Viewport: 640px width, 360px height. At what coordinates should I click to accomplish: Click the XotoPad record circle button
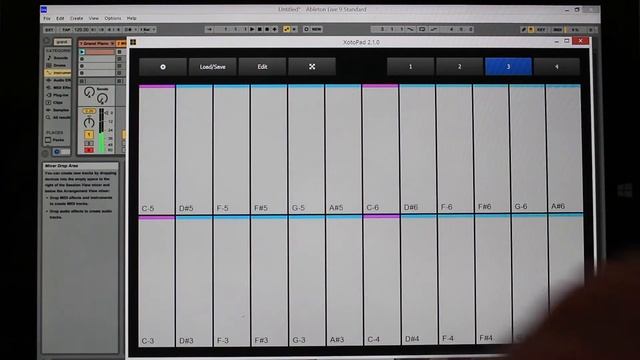(163, 67)
